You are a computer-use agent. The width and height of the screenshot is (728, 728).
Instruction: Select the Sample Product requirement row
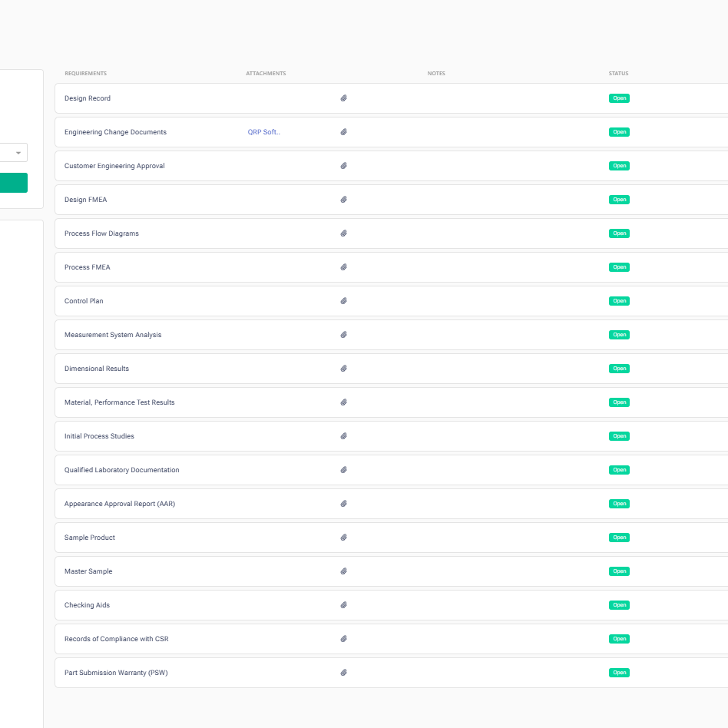tap(90, 538)
